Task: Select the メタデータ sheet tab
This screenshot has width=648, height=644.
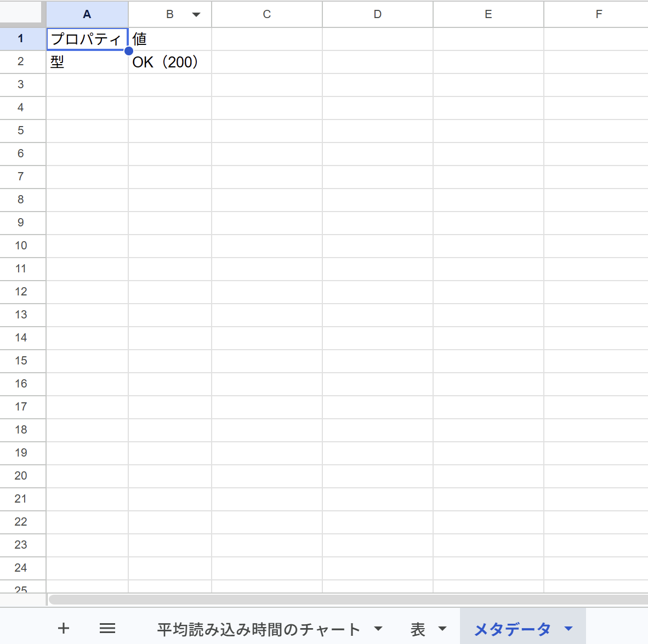Action: (x=512, y=629)
